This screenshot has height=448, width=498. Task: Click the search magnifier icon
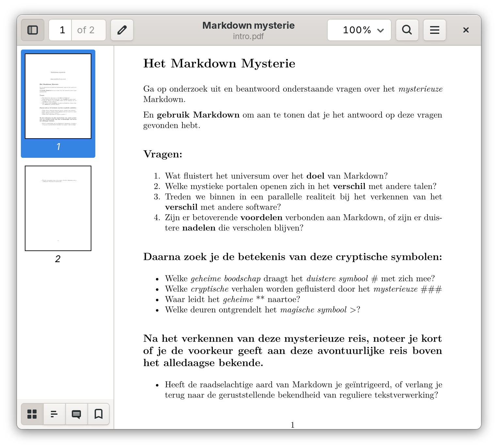coord(407,30)
